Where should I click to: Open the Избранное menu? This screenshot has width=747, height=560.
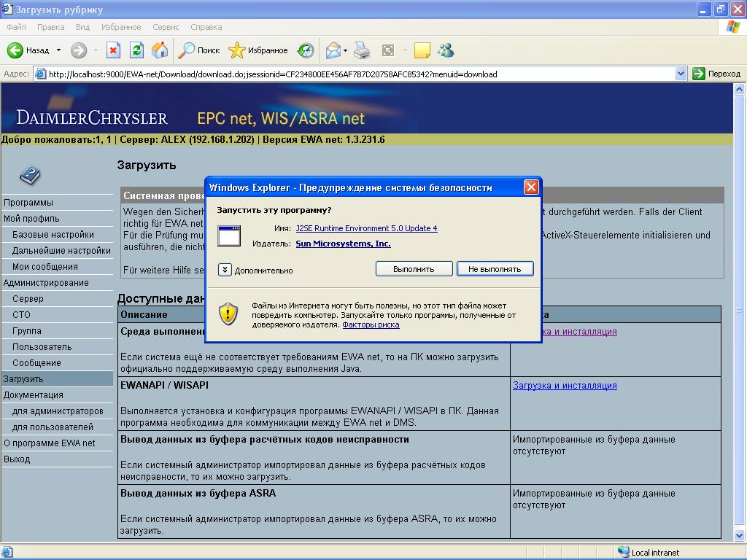[x=121, y=27]
